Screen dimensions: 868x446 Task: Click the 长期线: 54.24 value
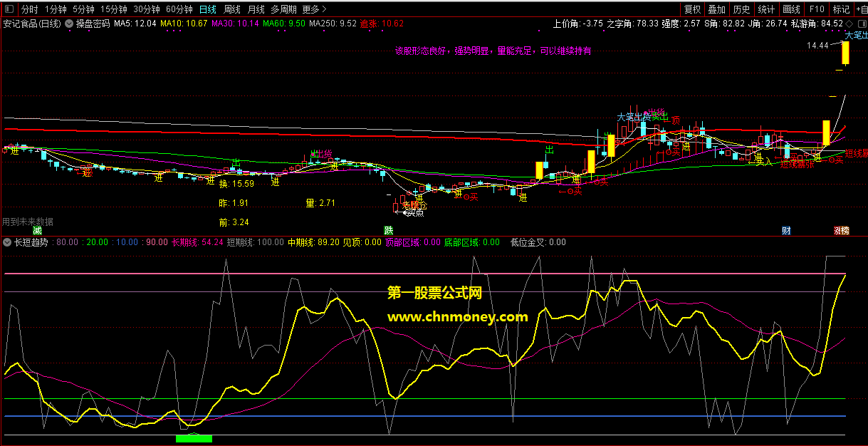click(x=197, y=242)
